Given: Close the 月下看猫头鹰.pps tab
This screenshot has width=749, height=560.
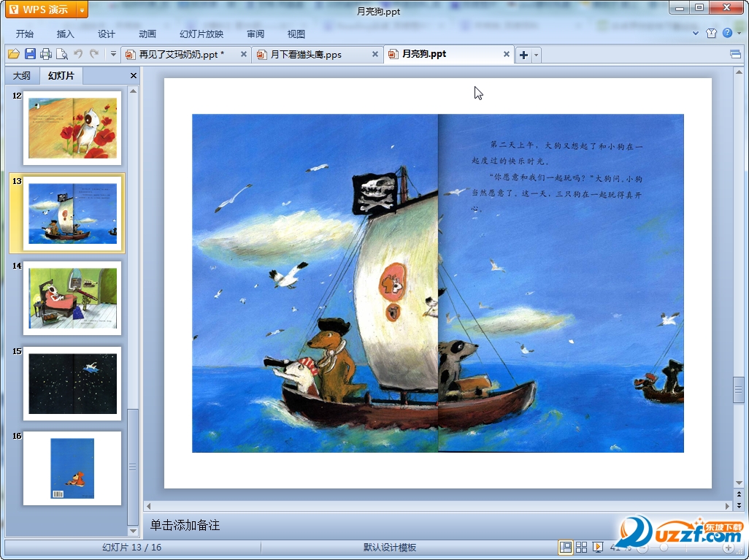Looking at the screenshot, I should point(375,54).
